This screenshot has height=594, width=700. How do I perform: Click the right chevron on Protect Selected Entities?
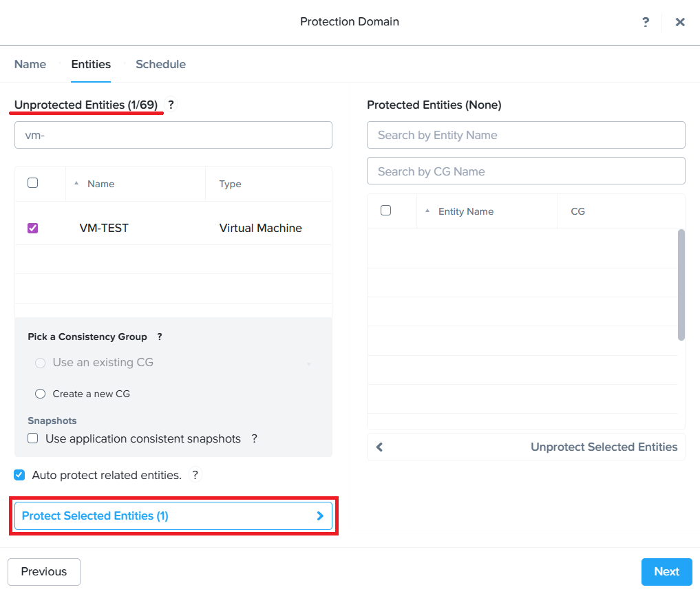click(319, 516)
